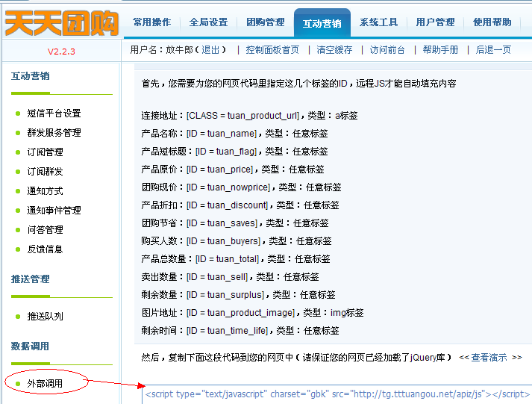
Task: Open 通知事件管理 sidebar item
Action: 54,211
